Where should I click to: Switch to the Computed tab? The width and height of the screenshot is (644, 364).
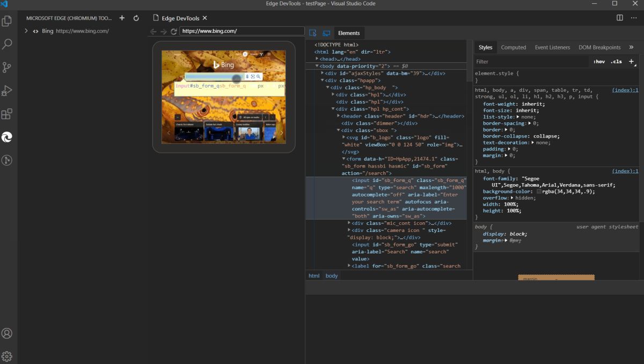[514, 47]
